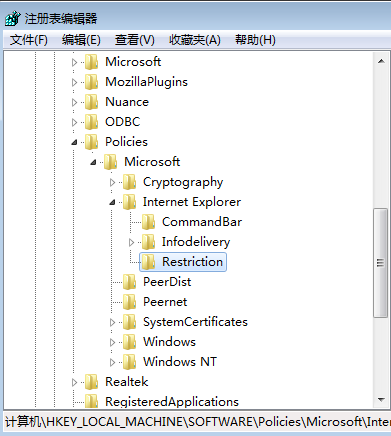Click the SystemCertificates folder icon

coord(129,322)
